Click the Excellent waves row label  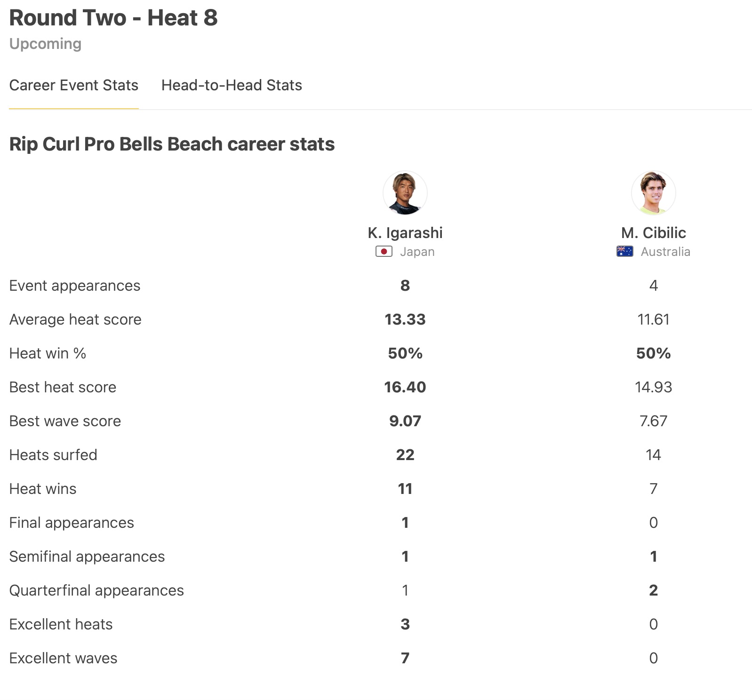pyautogui.click(x=63, y=658)
